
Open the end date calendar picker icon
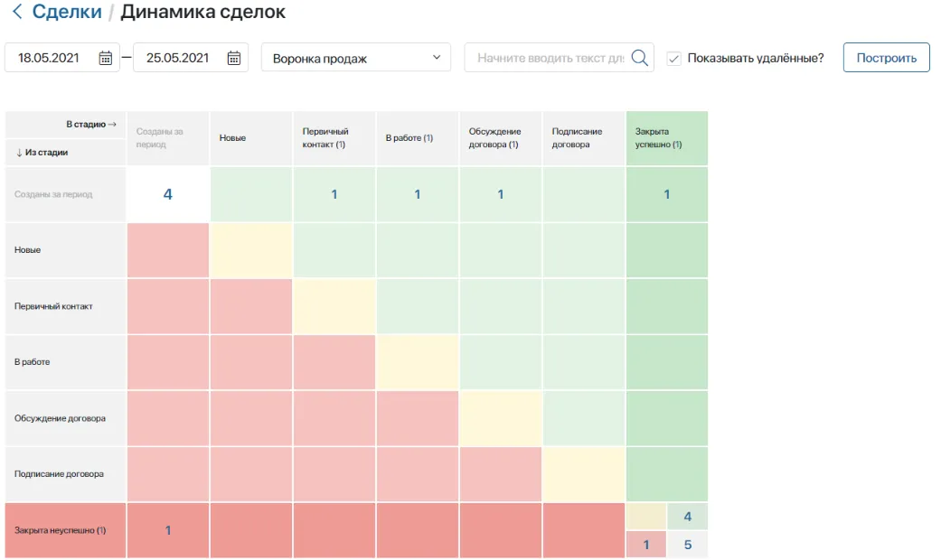click(233, 57)
